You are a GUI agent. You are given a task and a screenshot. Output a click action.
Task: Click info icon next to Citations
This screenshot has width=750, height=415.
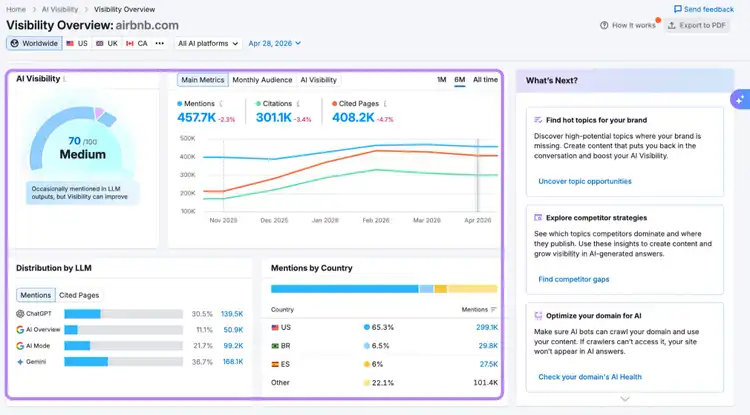(298, 103)
